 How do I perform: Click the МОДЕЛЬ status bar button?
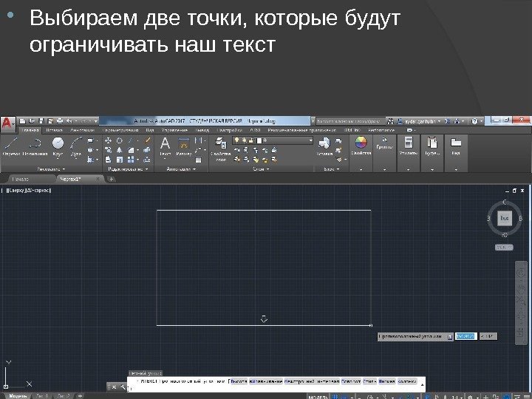pos(318,397)
